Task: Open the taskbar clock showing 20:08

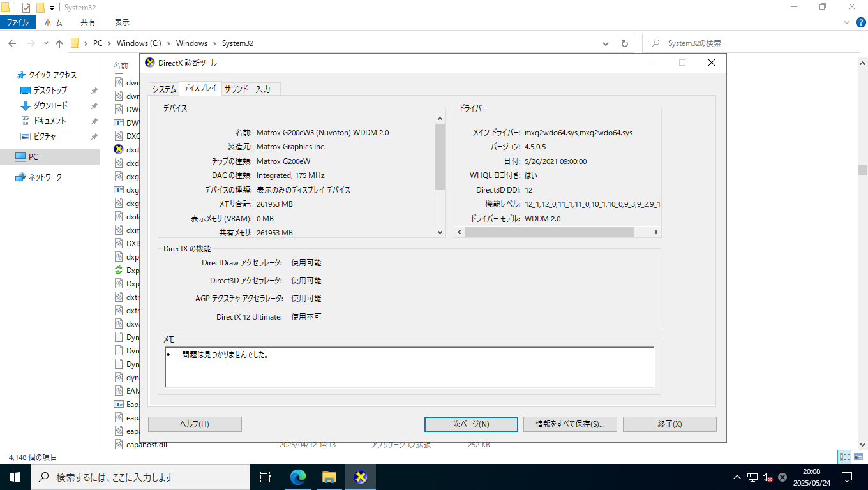Action: click(812, 477)
